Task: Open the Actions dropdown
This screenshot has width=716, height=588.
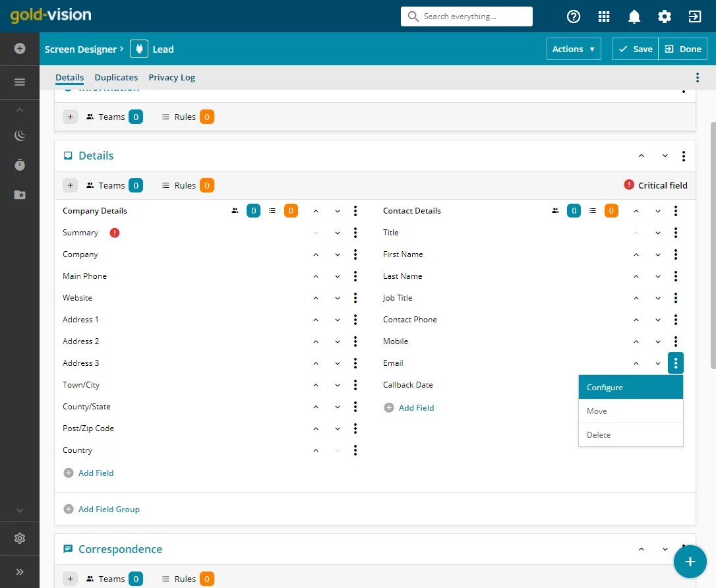Action: [574, 49]
